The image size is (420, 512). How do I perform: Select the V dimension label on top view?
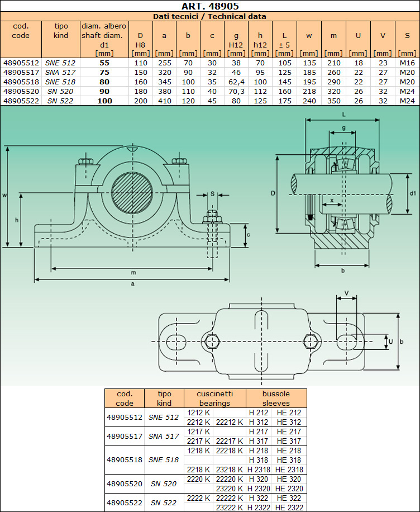coord(346,292)
